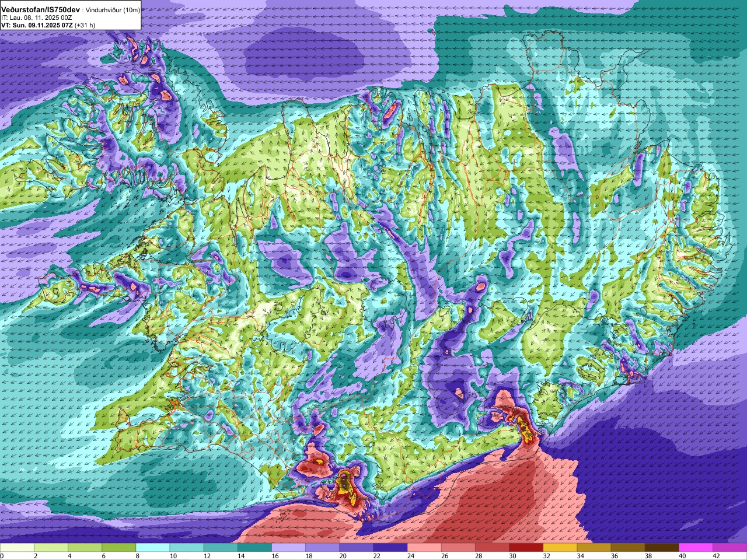The width and height of the screenshot is (747, 560).
Task: Click the 28–30 red legend swatch
Action: tap(492, 548)
